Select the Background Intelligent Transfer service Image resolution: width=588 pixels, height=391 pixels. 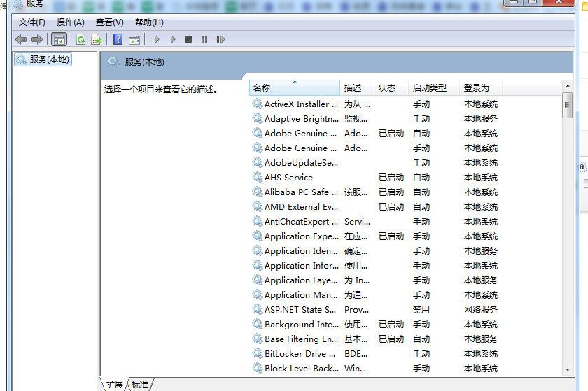pos(376,325)
